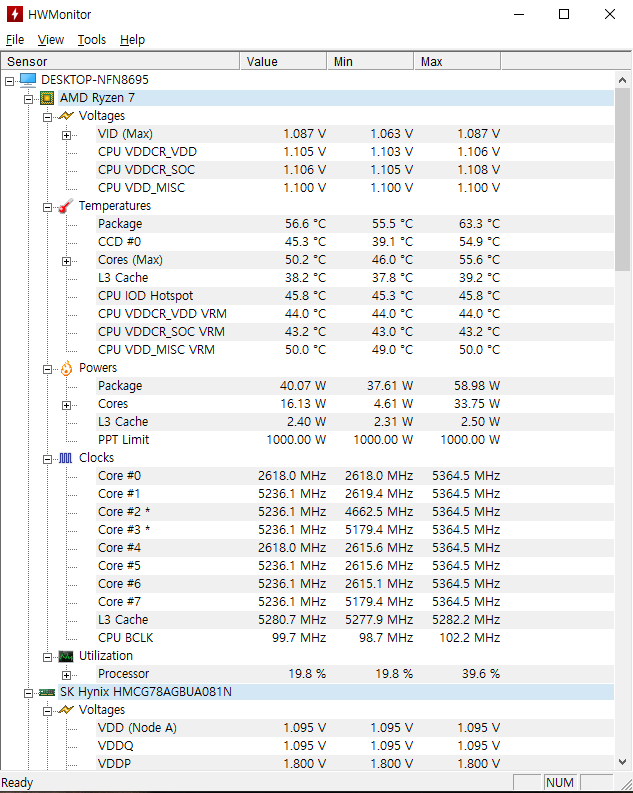Viewport: 633px width, 793px height.
Task: Select the CPU VDDCR_SOC VRM row
Action: point(355,332)
